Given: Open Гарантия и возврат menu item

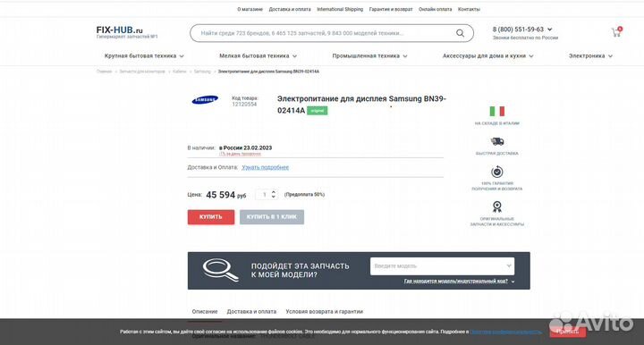Looking at the screenshot, I should pos(391,9).
